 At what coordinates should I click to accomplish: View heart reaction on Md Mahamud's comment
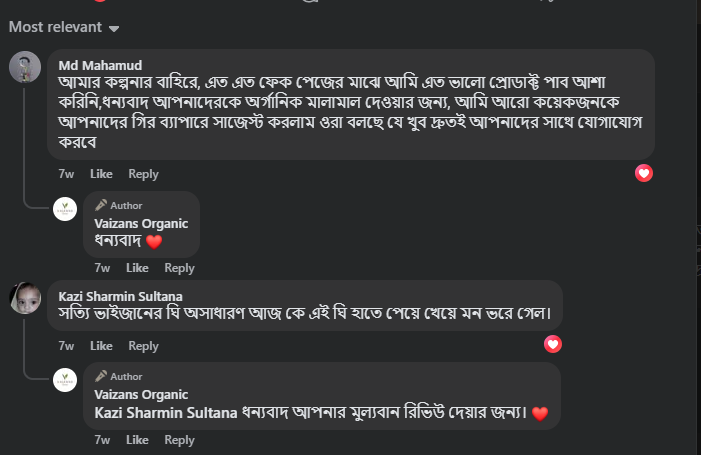(x=644, y=173)
